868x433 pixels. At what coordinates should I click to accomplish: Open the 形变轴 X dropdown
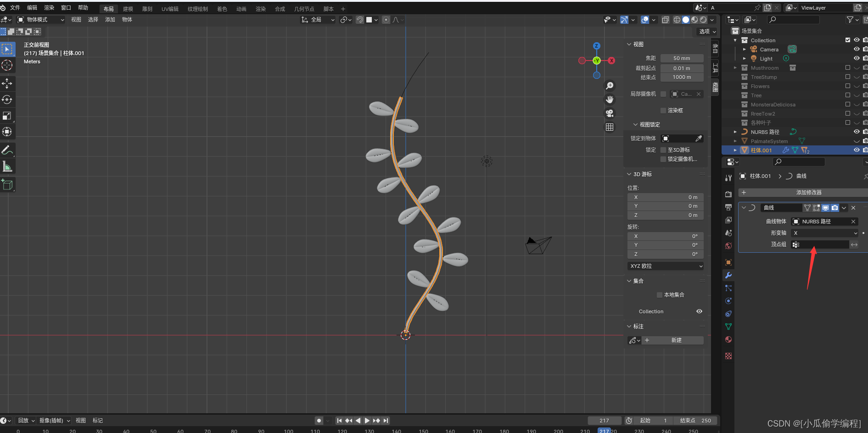point(825,233)
